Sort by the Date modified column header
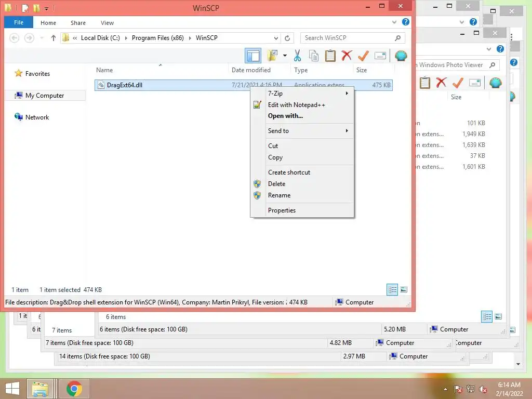 pos(260,70)
